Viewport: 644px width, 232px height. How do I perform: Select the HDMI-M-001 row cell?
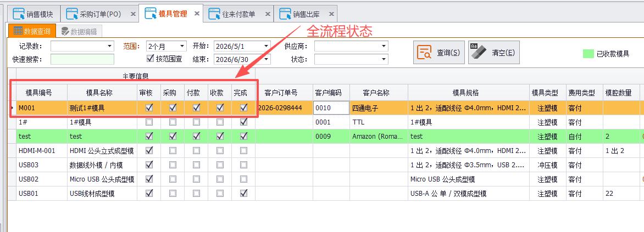42,150
